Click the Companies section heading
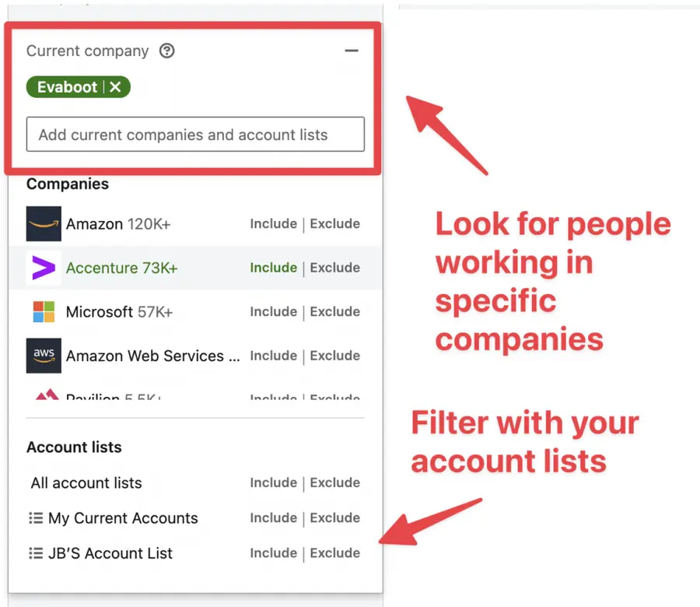 [67, 184]
